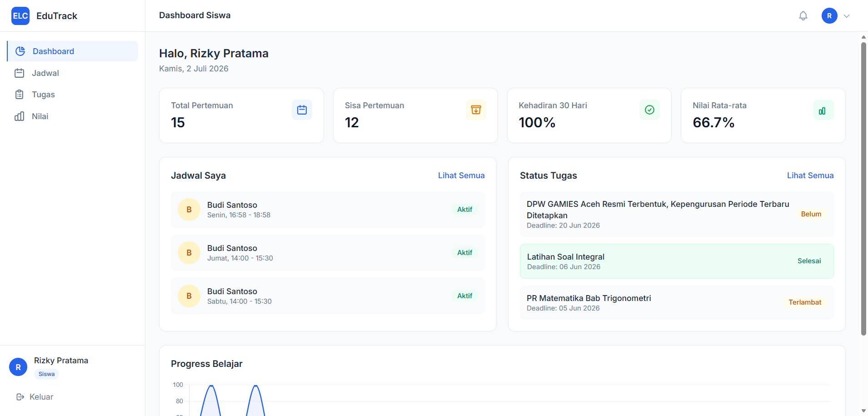Image resolution: width=868 pixels, height=416 pixels.
Task: Click the avatar for Sabtu 14:00 schedule
Action: coord(189,296)
